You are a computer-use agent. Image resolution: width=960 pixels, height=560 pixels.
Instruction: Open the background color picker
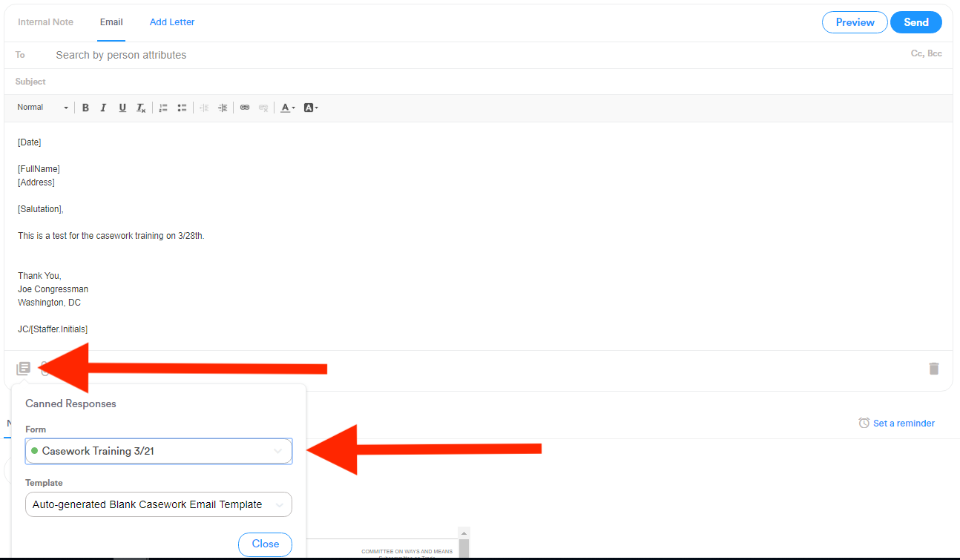point(311,108)
